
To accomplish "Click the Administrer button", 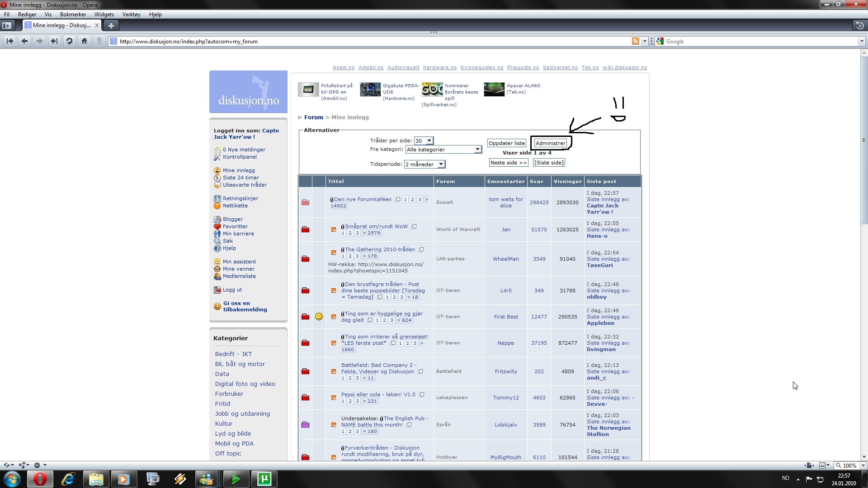I will tap(550, 143).
